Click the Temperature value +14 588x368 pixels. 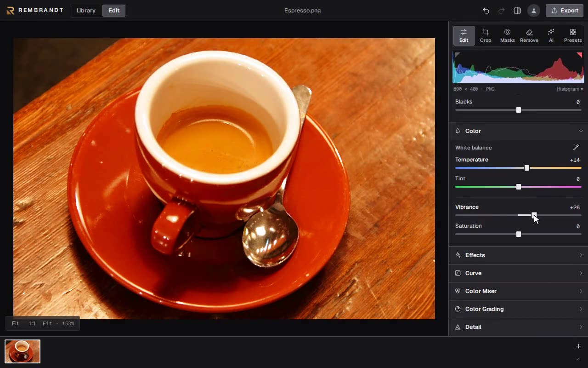point(575,160)
